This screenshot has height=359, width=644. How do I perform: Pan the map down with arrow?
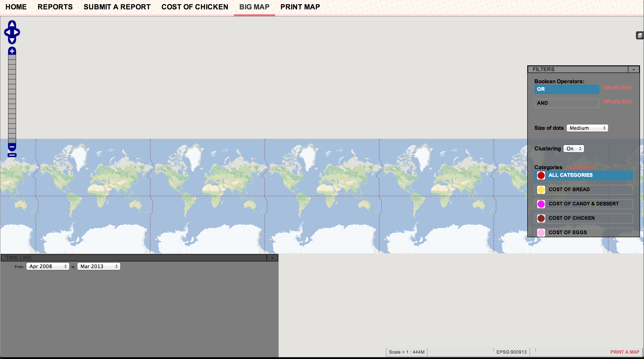(12, 40)
